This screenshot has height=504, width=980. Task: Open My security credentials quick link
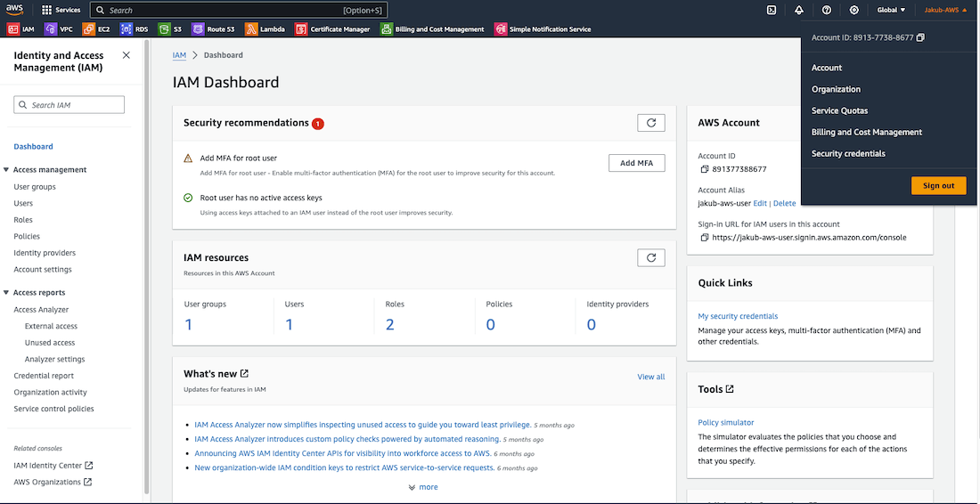click(738, 316)
